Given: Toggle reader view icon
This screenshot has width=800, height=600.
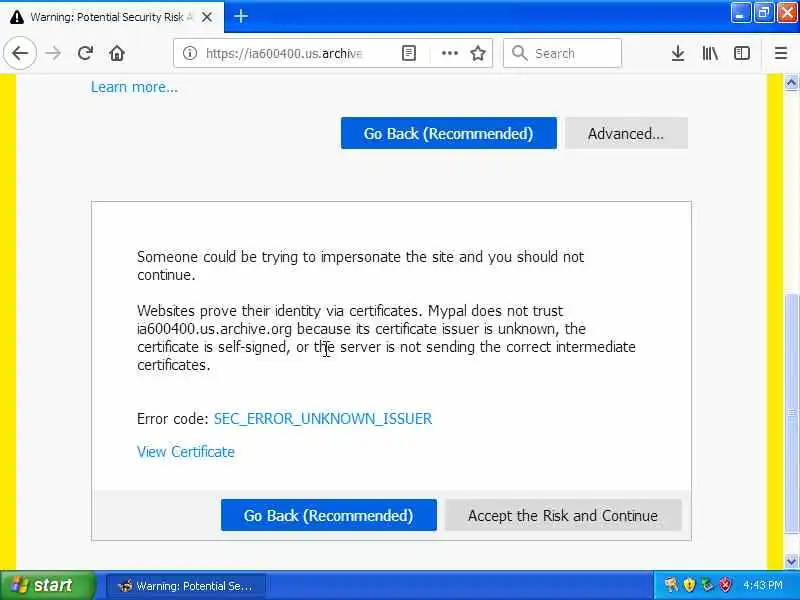Looking at the screenshot, I should 409,53.
